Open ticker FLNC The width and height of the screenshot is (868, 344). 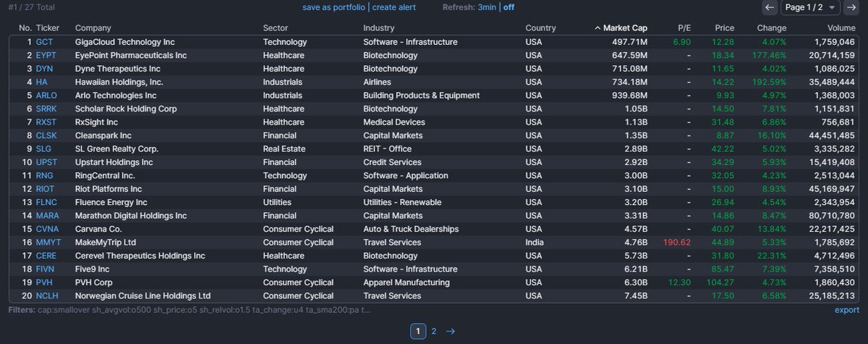pos(46,202)
